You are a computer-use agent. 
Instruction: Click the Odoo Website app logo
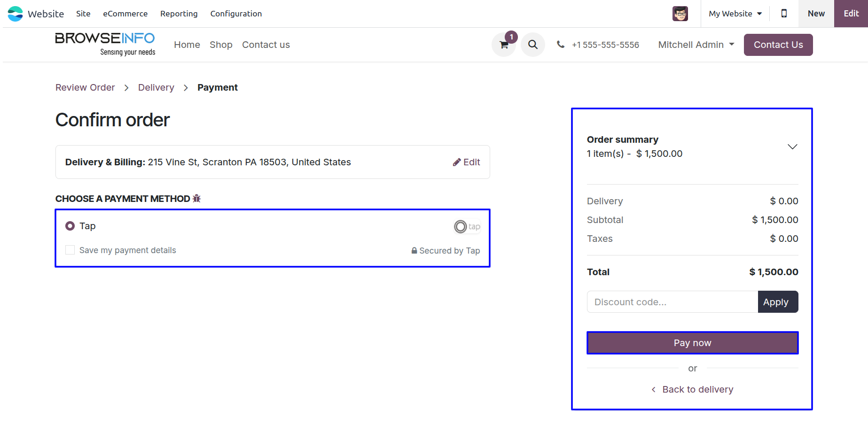click(16, 14)
